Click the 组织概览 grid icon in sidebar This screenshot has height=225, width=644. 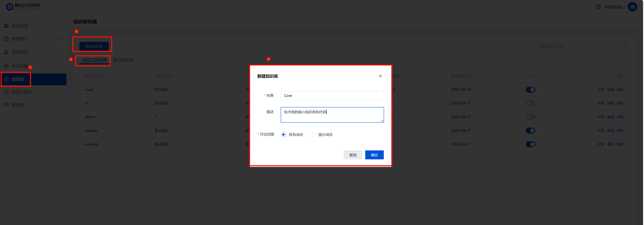point(6,26)
